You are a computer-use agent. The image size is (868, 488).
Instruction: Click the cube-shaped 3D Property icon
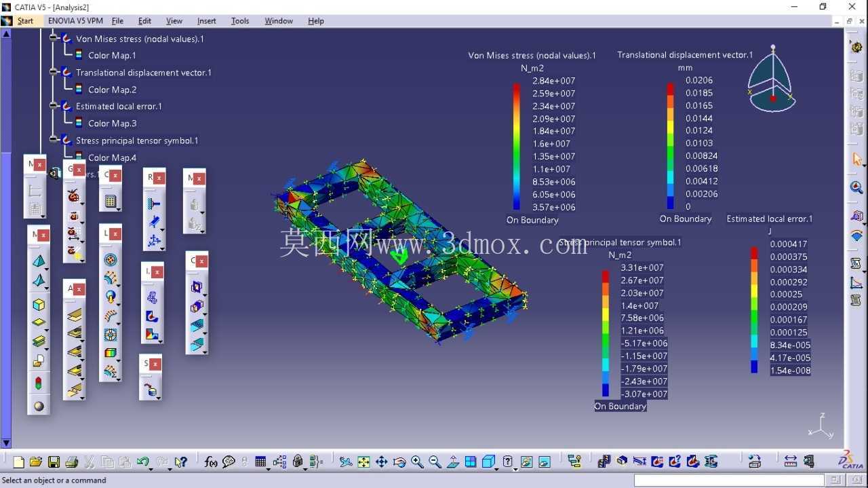(39, 305)
